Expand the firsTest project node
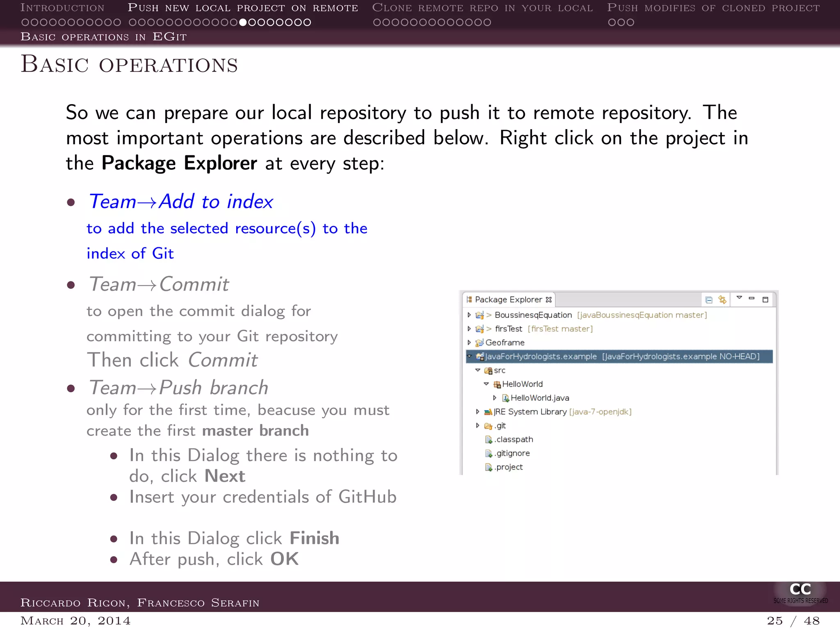Image resolution: width=840 pixels, height=630 pixels. coord(469,329)
